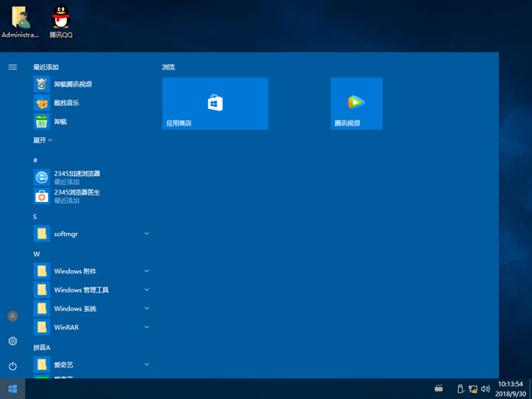Open the 腾讯QQ desktop shortcut
Viewport: 532px width, 399px height.
[x=61, y=22]
